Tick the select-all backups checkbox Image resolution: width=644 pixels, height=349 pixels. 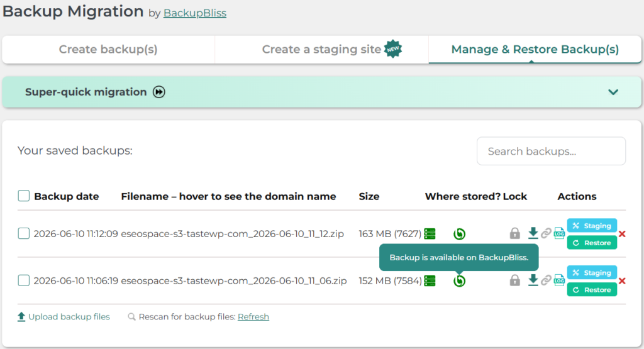(x=24, y=196)
